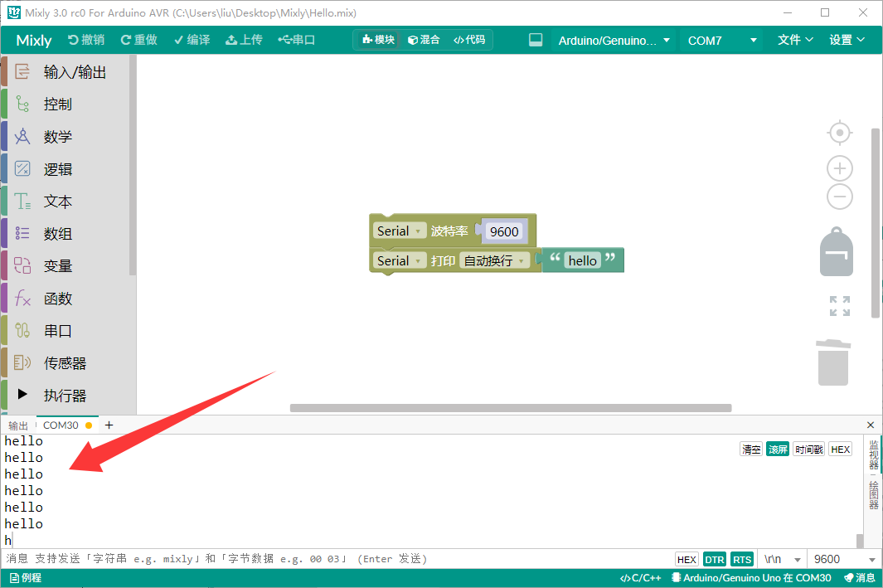Click the workspace horizontal scrollbar
Screen dimensions: 883x588
pos(511,408)
